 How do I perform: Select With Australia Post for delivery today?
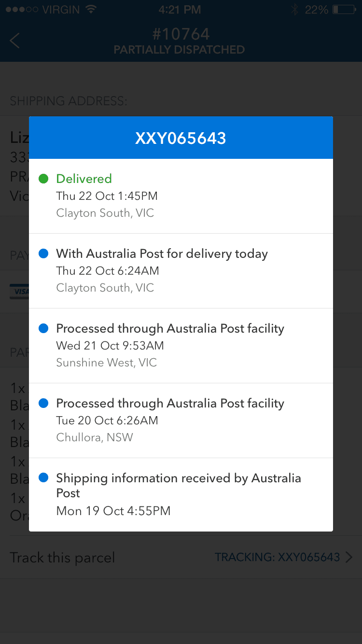click(181, 270)
